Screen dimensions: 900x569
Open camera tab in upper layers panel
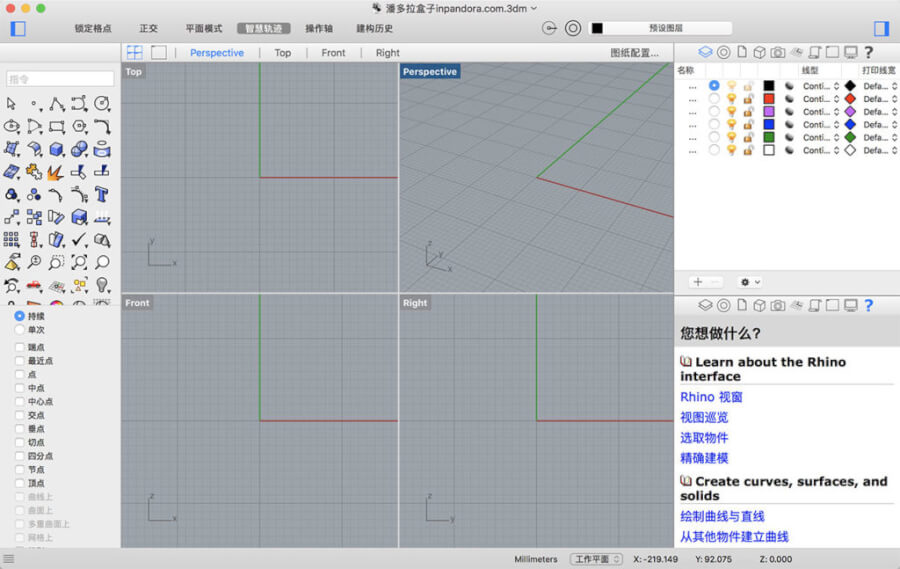(x=778, y=52)
